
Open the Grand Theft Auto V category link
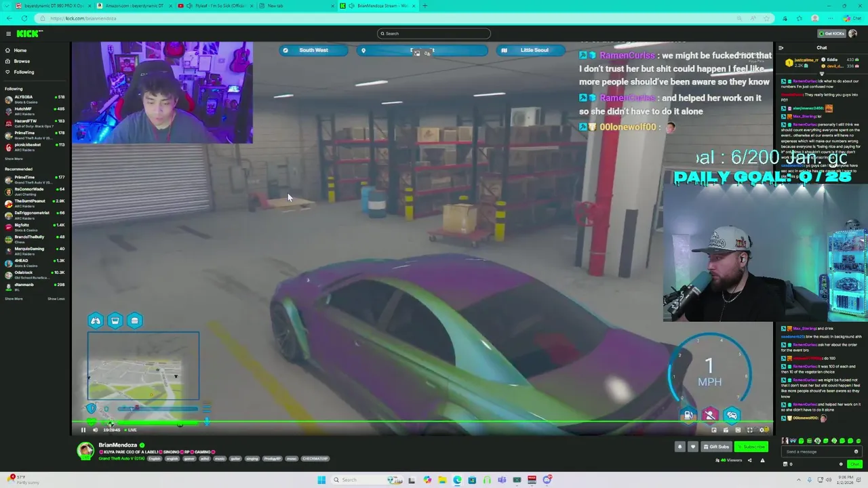point(122,459)
